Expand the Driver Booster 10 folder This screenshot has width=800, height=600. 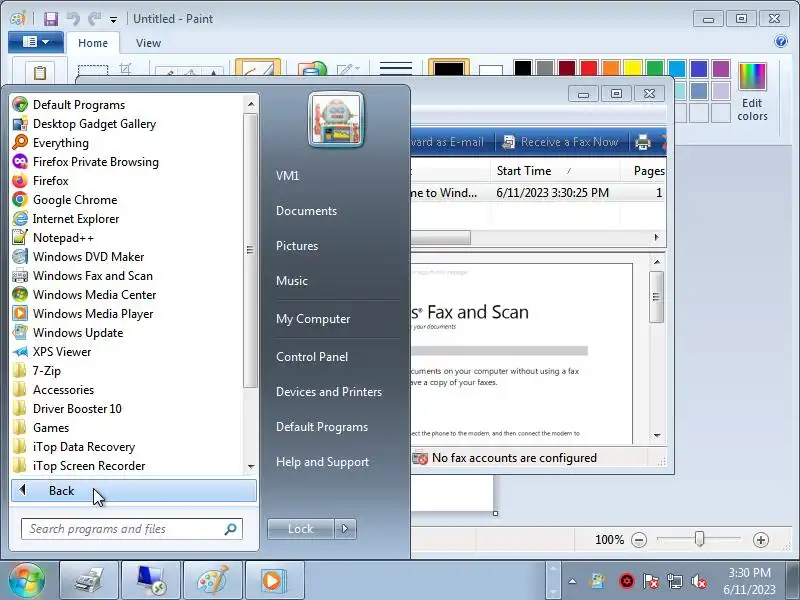77,409
